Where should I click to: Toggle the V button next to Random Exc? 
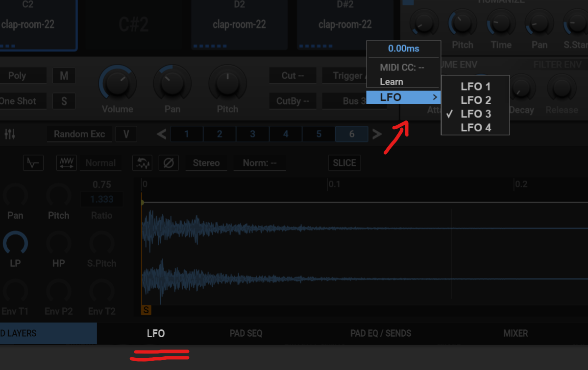pyautogui.click(x=126, y=134)
